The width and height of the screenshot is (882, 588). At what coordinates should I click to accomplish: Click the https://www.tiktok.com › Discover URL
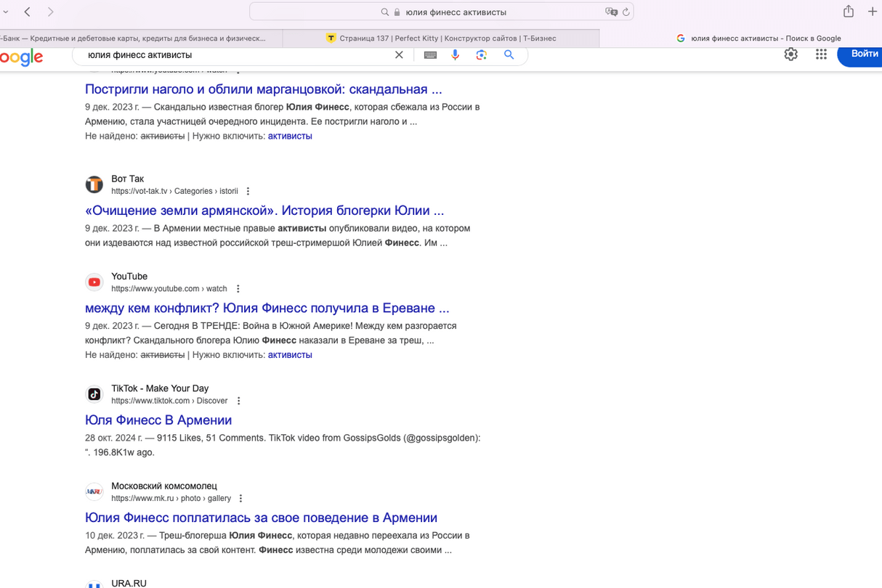coord(169,401)
